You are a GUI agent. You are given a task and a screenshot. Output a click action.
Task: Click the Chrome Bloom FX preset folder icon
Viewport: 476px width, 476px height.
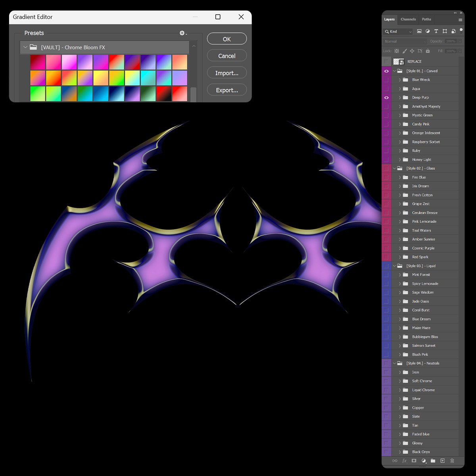pos(33,47)
